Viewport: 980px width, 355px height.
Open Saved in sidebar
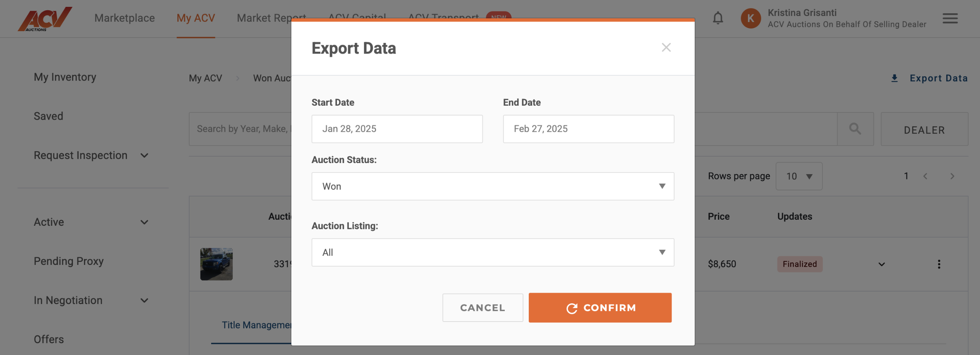[x=48, y=116]
